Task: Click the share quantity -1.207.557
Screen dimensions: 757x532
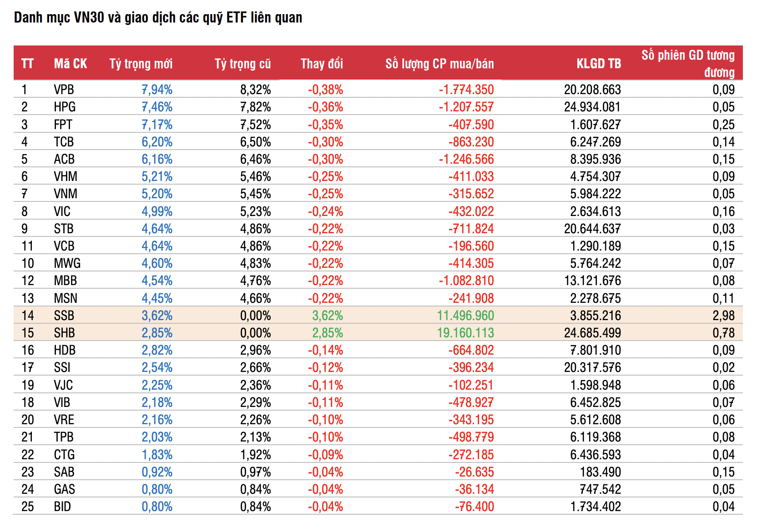Action: 466,107
